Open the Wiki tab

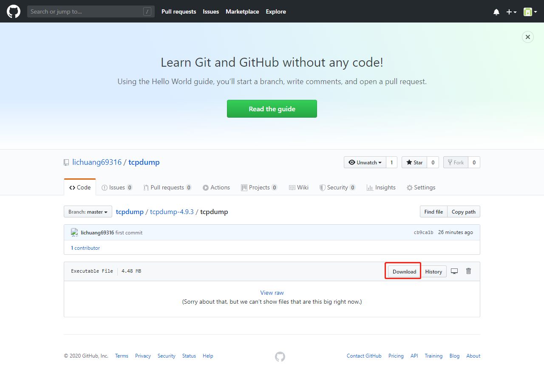point(299,187)
